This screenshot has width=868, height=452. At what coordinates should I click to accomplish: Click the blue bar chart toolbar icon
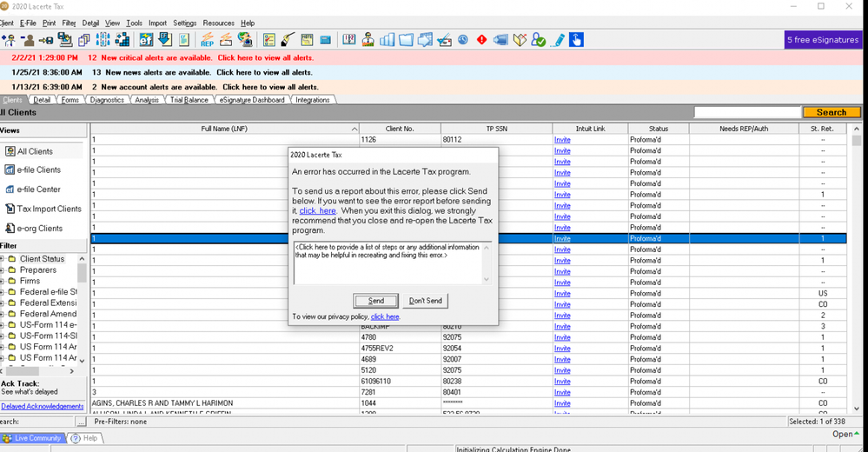click(387, 40)
